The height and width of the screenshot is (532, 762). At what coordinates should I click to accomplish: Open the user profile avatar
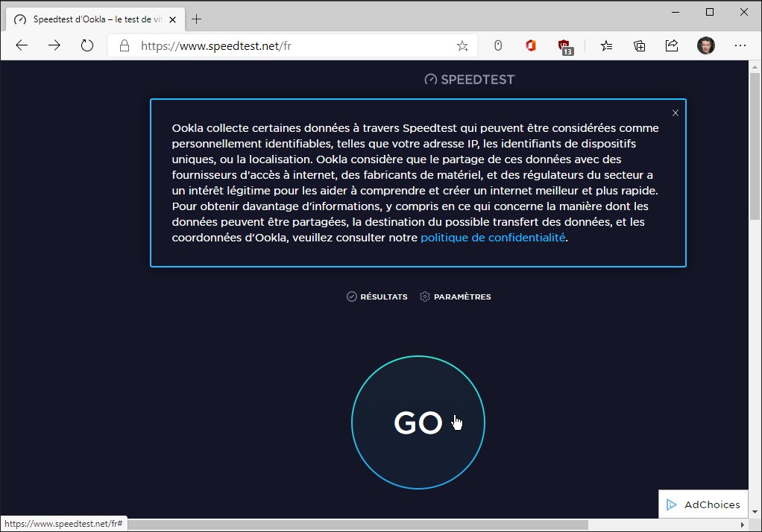point(705,45)
